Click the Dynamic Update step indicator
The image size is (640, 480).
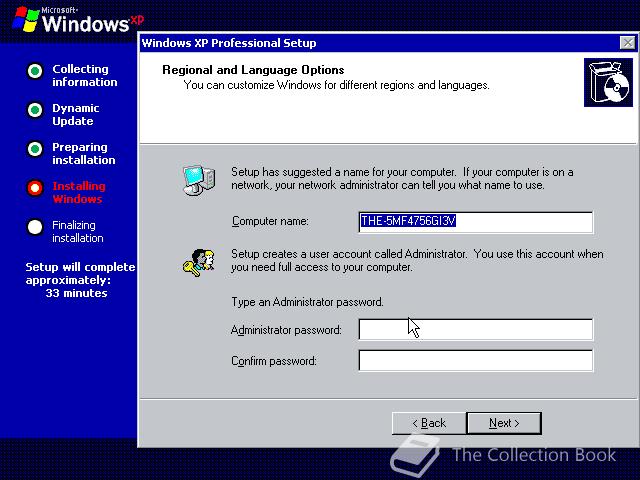pyautogui.click(x=35, y=110)
